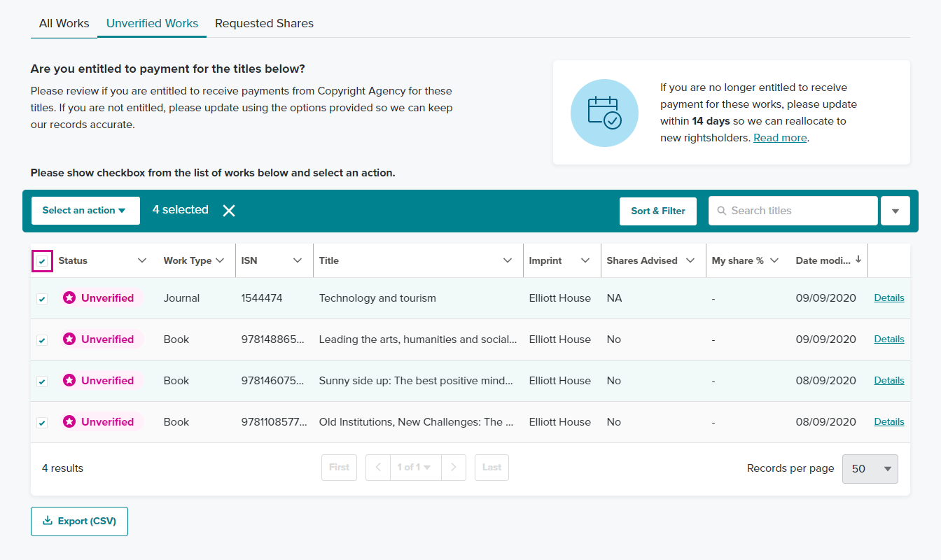Screen dimensions: 941x560
Task: Uncheck the Technology and tourism row checkbox
Action: tap(42, 299)
